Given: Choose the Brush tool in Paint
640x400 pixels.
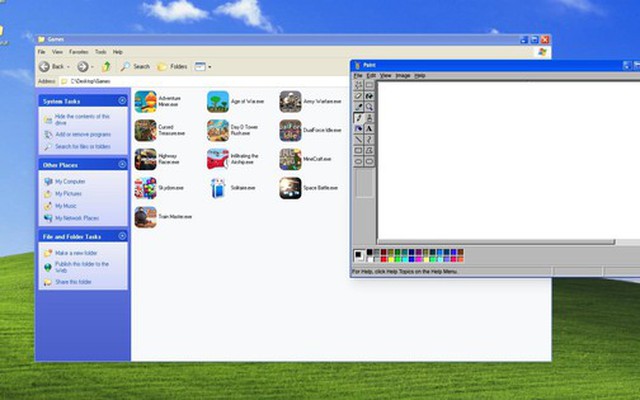Looking at the screenshot, I should pyautogui.click(x=369, y=118).
